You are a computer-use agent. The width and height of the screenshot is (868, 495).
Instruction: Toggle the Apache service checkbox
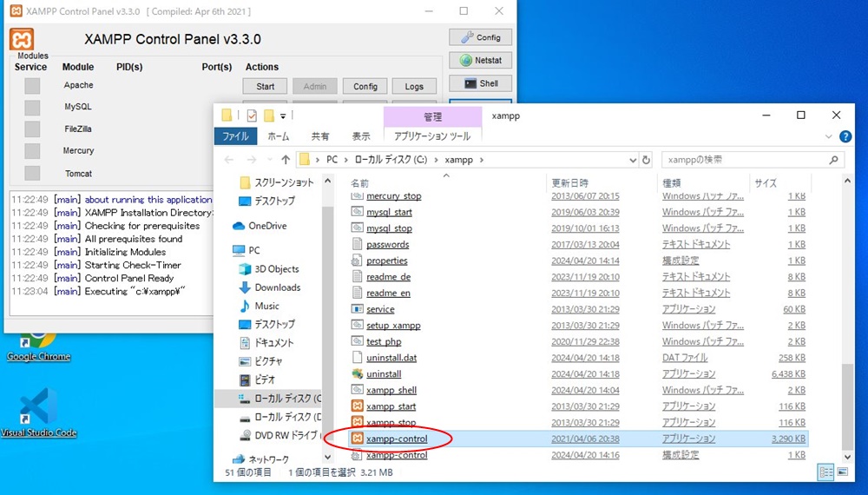[x=32, y=85]
